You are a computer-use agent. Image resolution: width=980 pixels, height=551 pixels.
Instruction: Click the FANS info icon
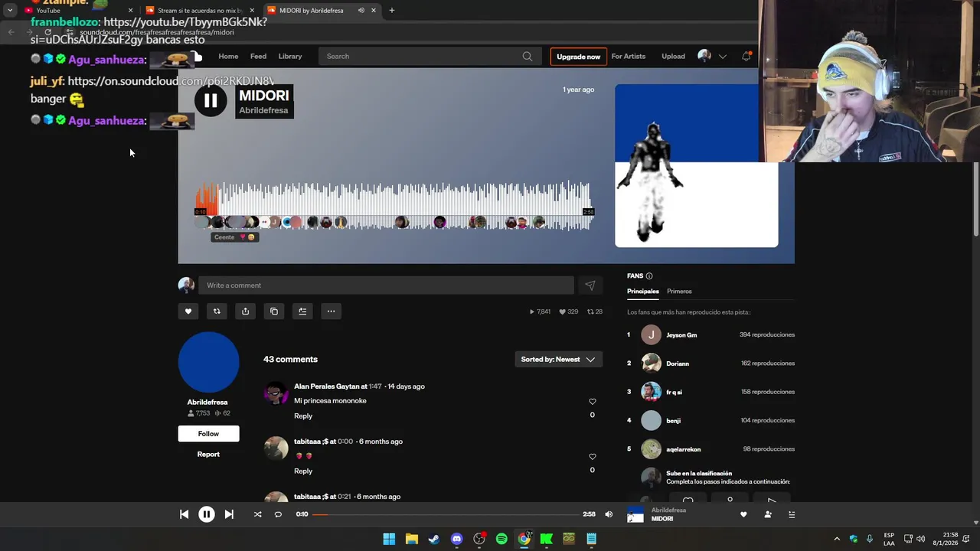[649, 276]
